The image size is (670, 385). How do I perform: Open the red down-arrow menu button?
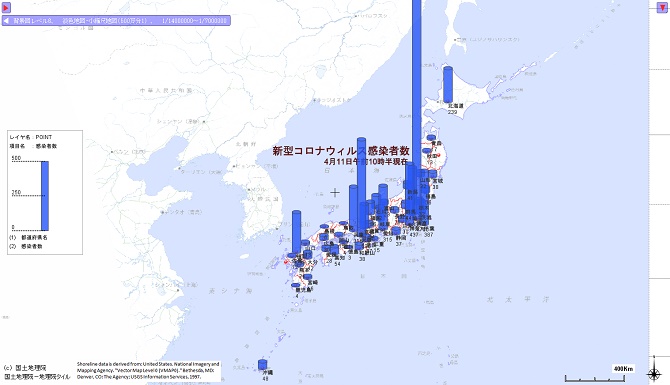(662, 7)
